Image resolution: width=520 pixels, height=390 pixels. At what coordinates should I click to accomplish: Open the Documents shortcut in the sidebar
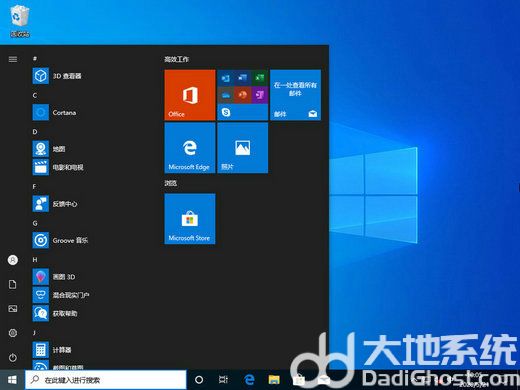click(13, 284)
